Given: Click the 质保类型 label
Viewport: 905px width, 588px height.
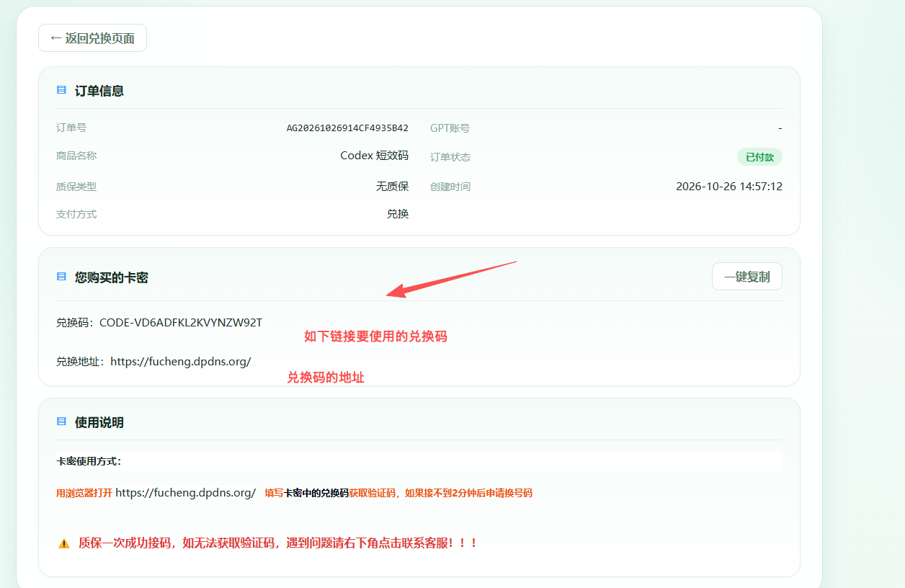Looking at the screenshot, I should point(76,187).
